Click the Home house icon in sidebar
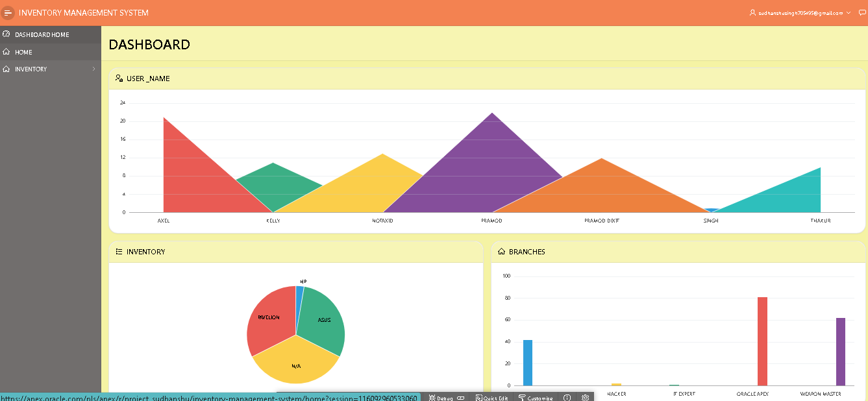 coord(7,52)
